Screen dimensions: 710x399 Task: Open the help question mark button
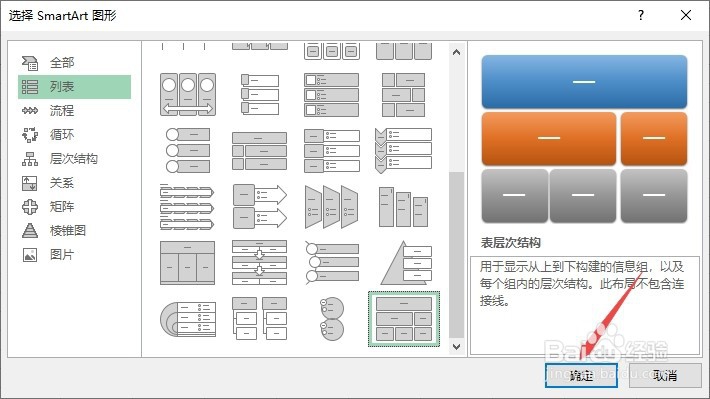point(641,15)
